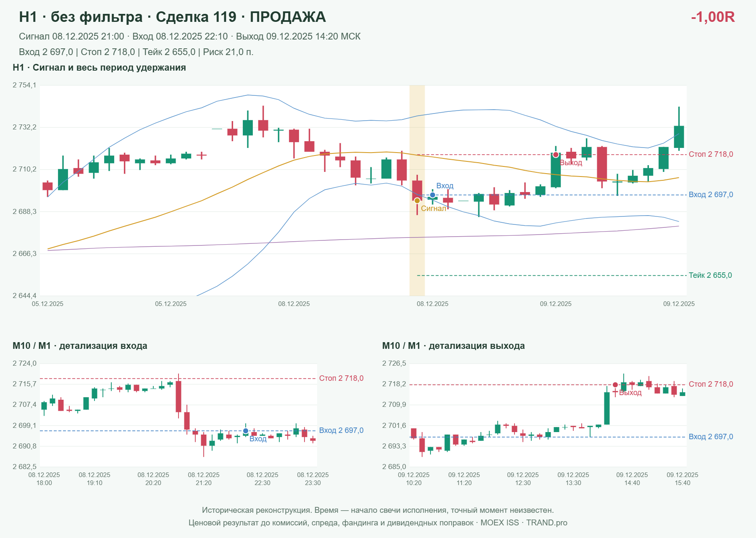This screenshot has width=756, height=538.
Task: Click the blue entry dot in entry detail chart
Action: [x=246, y=431]
